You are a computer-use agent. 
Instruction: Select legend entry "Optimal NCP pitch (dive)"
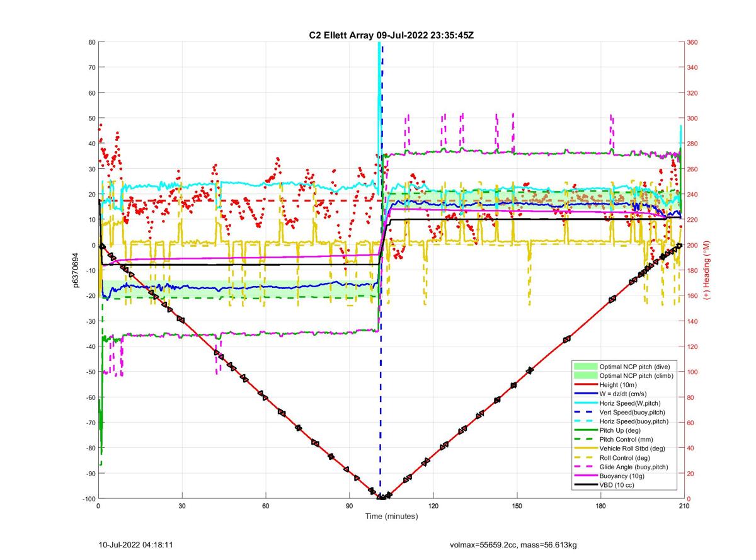(635, 367)
